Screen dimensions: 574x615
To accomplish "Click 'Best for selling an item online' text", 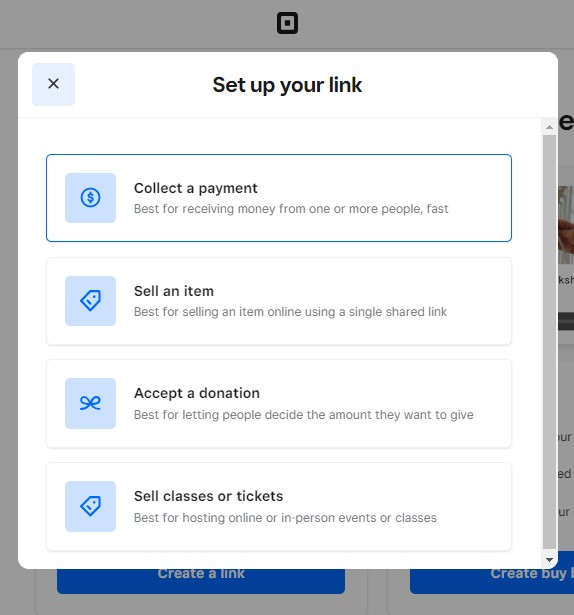I will pyautogui.click(x=290, y=312).
